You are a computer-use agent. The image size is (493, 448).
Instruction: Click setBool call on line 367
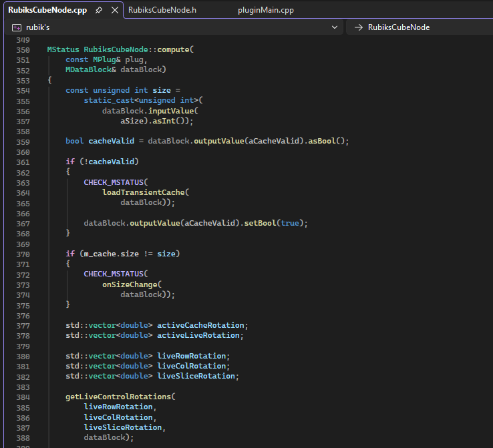(x=260, y=223)
